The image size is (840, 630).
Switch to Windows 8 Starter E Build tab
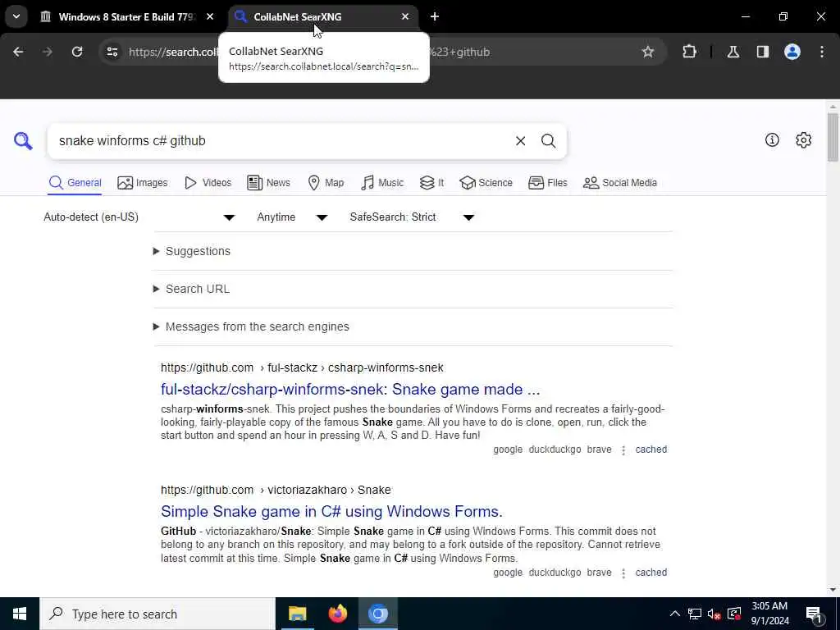[x=127, y=16]
